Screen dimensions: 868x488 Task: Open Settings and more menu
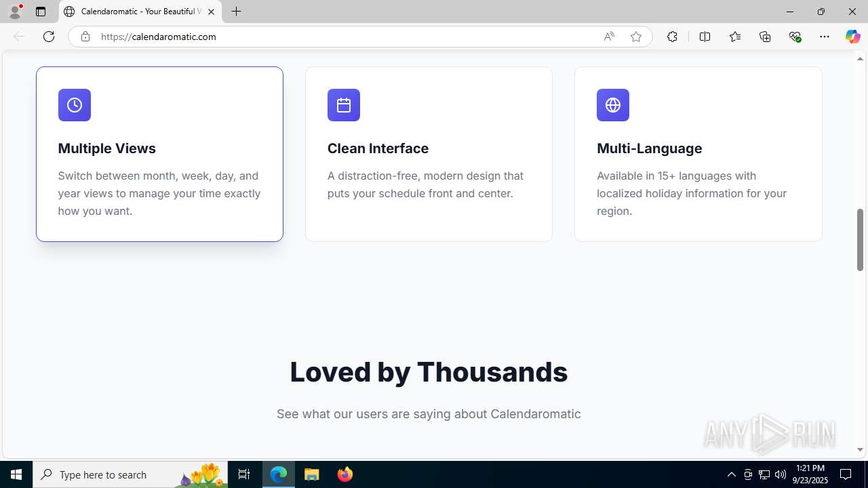pyautogui.click(x=825, y=37)
